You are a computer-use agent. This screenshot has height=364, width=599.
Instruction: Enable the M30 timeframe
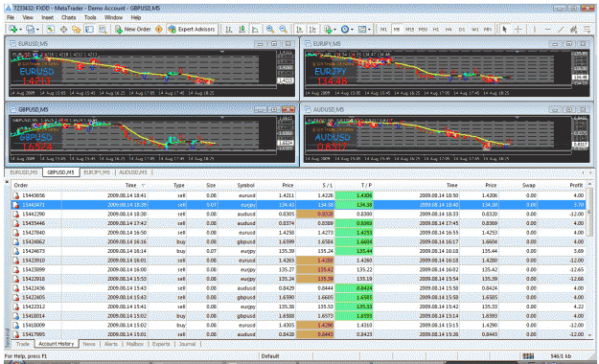point(423,30)
